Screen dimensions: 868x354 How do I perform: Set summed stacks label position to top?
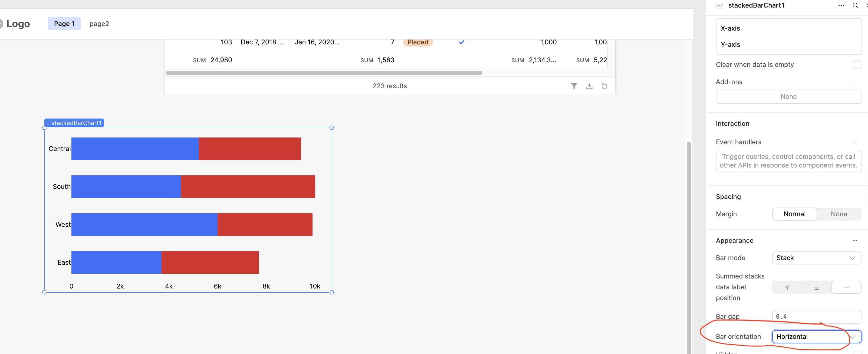point(787,287)
